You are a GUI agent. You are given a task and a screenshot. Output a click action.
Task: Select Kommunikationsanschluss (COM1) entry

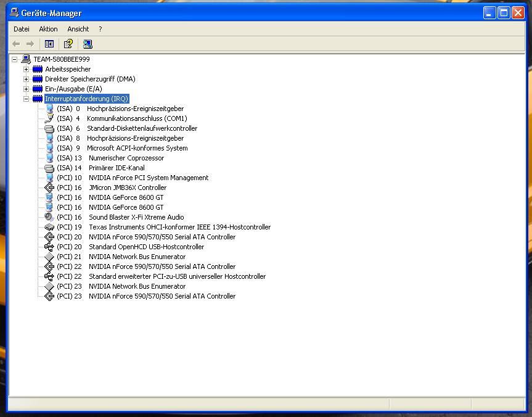122,118
